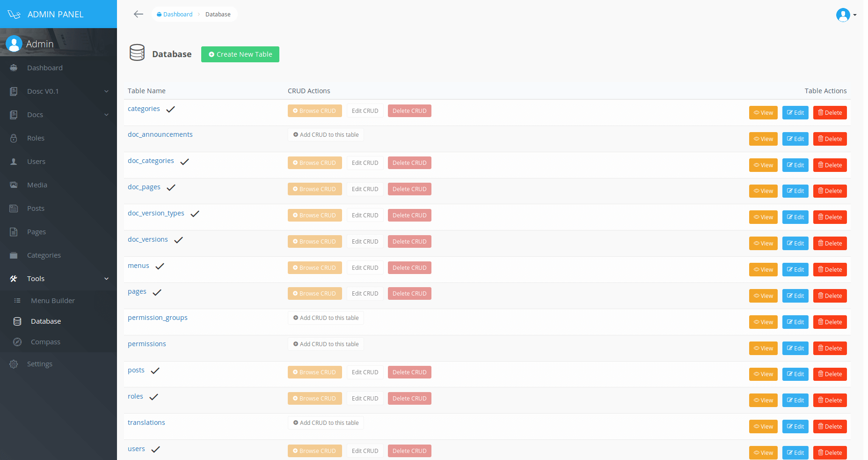Open the translations table link
This screenshot has width=868, height=460.
tap(146, 423)
